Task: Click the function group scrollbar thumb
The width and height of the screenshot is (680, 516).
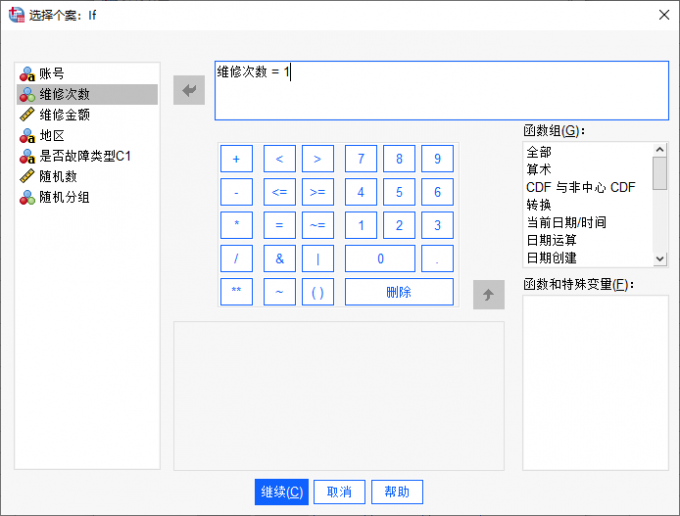Action: click(x=660, y=173)
